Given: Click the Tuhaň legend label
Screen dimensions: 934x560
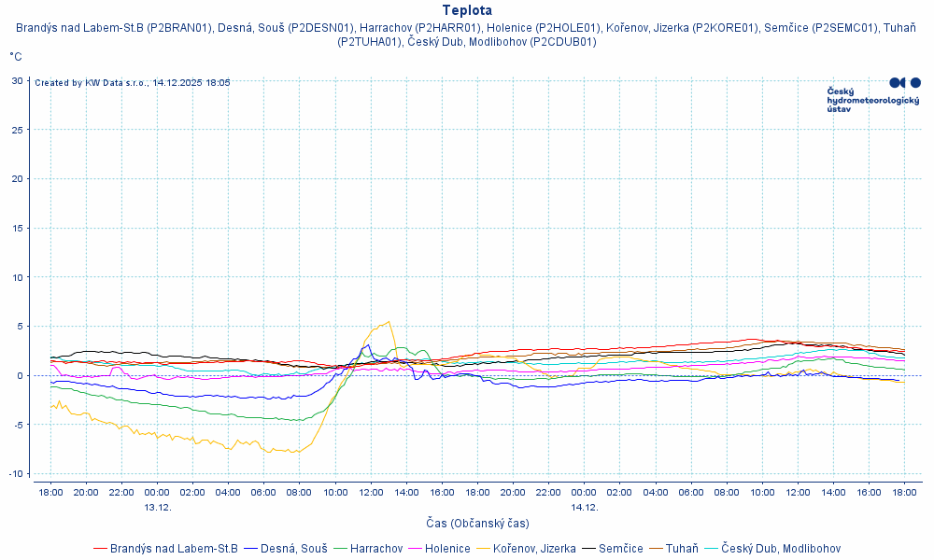Looking at the screenshot, I should [x=682, y=549].
